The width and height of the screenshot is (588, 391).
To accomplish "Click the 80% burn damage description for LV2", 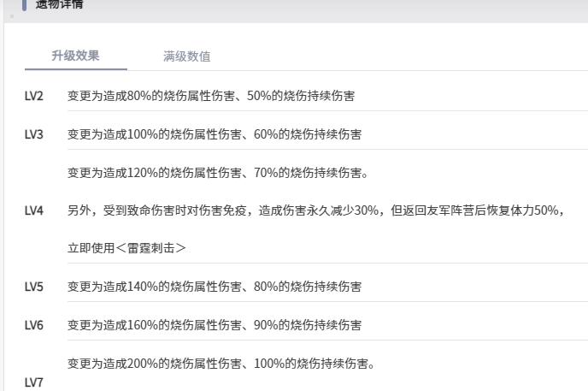I will (x=211, y=96).
